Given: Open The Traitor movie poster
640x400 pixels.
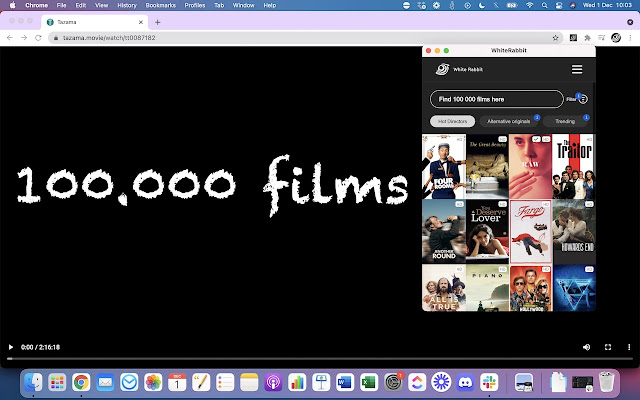Looking at the screenshot, I should tap(573, 166).
